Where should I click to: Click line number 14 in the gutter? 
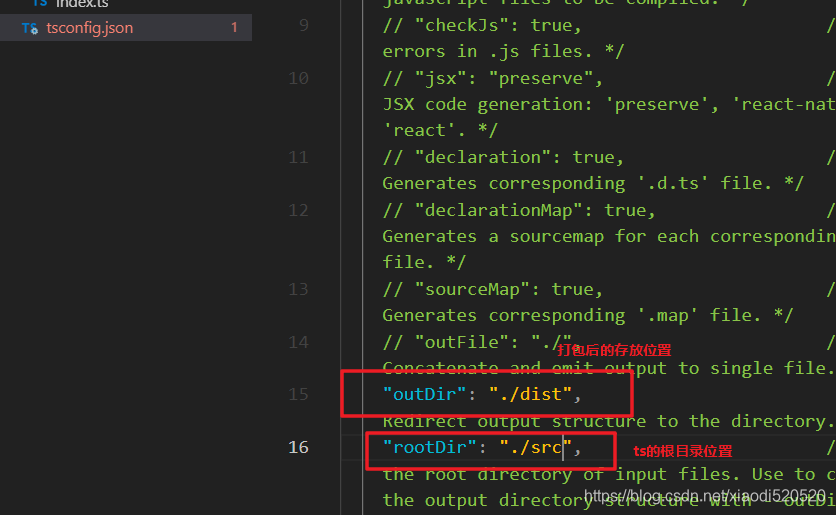pos(299,342)
